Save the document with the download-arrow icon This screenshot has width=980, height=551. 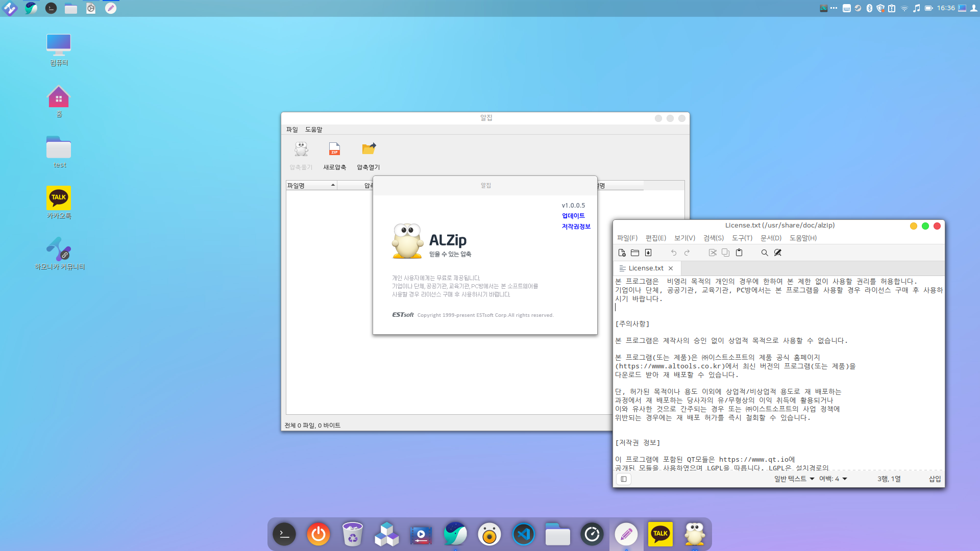pos(648,253)
